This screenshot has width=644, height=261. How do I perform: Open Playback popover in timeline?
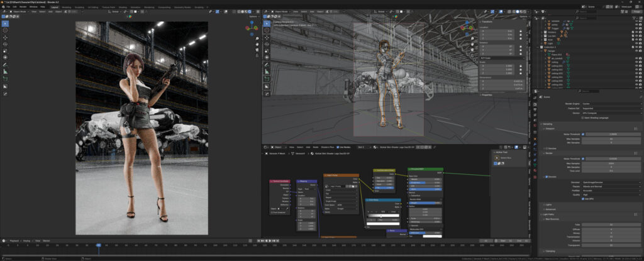[x=15, y=240]
